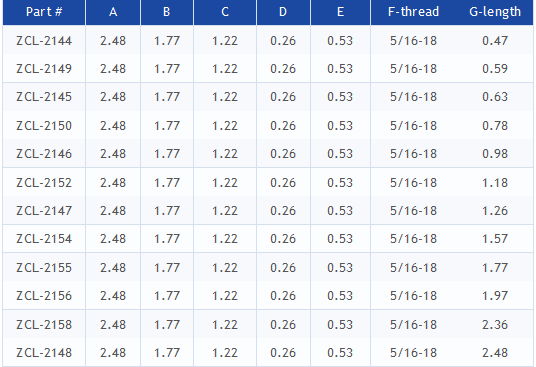Click part number ZCL-2156

coord(44,296)
